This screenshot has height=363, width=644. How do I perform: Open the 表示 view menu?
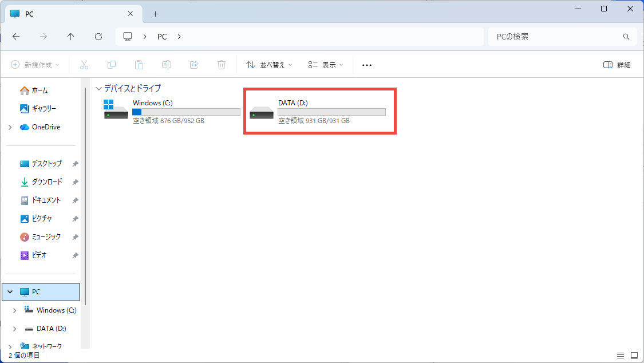[326, 65]
